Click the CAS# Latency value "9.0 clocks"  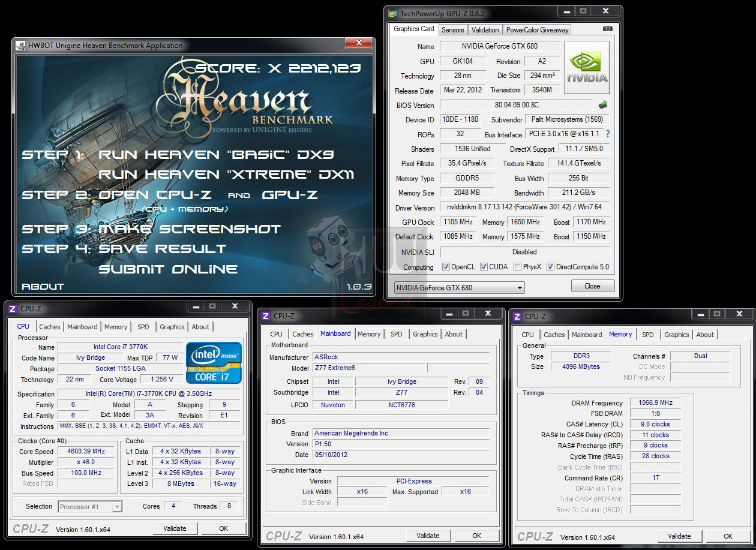point(655,424)
